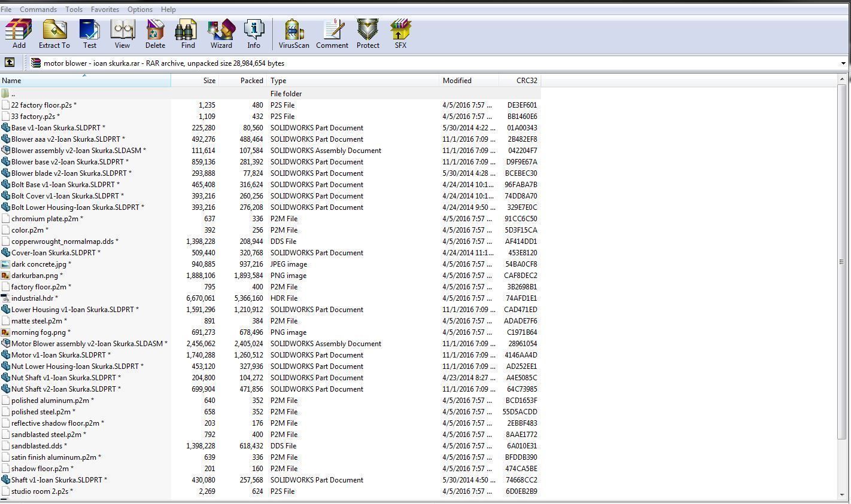
Task: Select 22 factory floor.p2s file icon
Action: point(6,105)
